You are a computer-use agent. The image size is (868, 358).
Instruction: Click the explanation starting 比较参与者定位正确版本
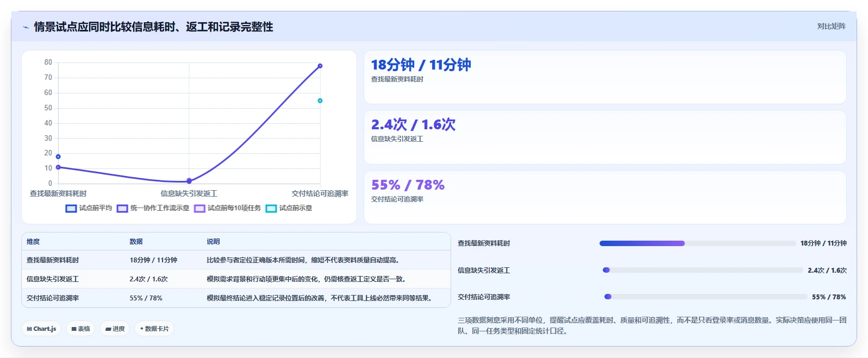[x=303, y=260]
